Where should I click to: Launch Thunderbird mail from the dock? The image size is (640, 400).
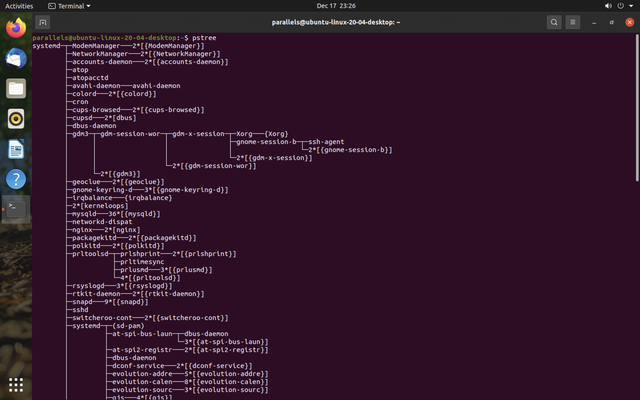[x=16, y=58]
